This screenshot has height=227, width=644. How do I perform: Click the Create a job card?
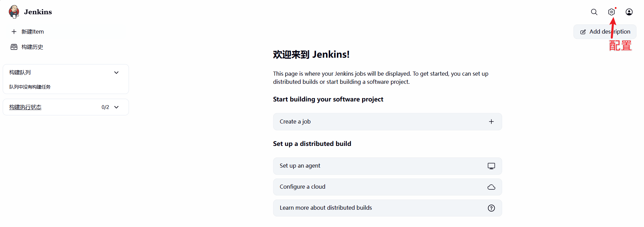[x=387, y=121]
